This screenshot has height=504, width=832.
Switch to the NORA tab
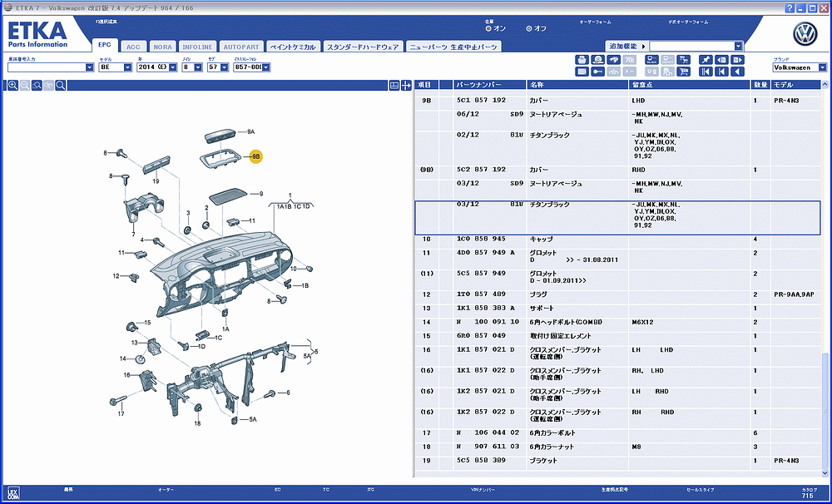(x=162, y=47)
